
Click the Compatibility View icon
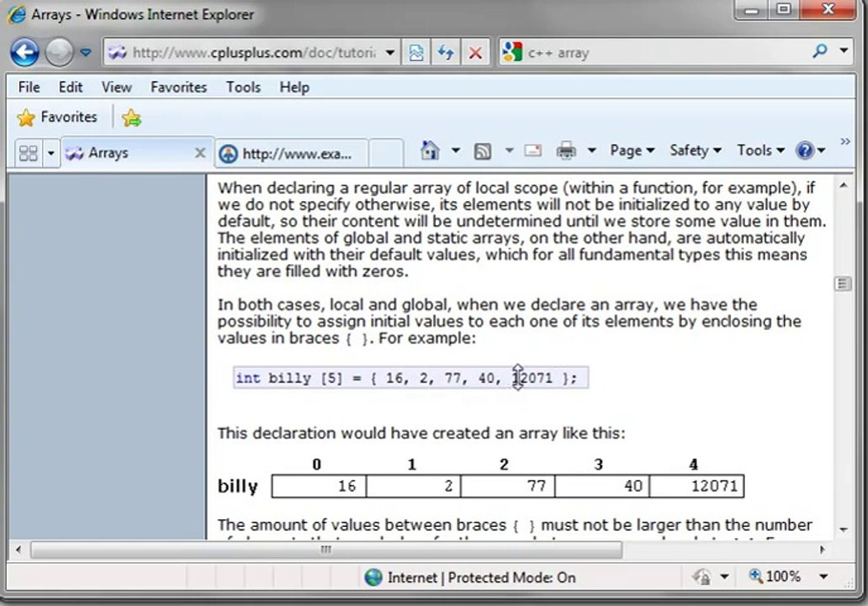click(416, 52)
